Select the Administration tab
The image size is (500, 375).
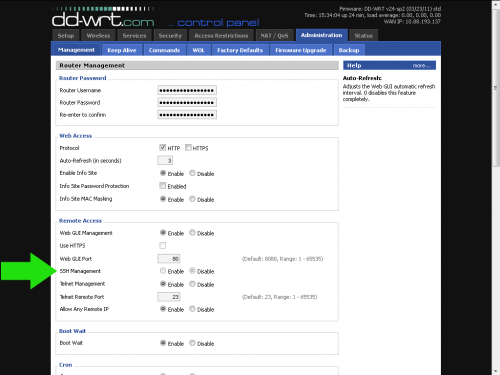click(x=321, y=35)
